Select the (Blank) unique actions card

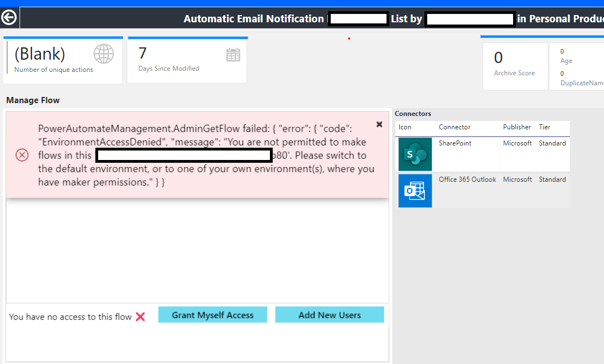[x=63, y=60]
